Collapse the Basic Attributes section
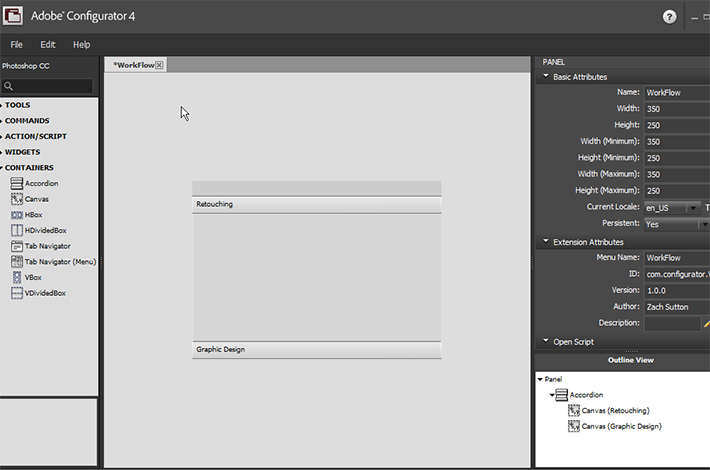Image resolution: width=710 pixels, height=470 pixels. click(x=546, y=76)
